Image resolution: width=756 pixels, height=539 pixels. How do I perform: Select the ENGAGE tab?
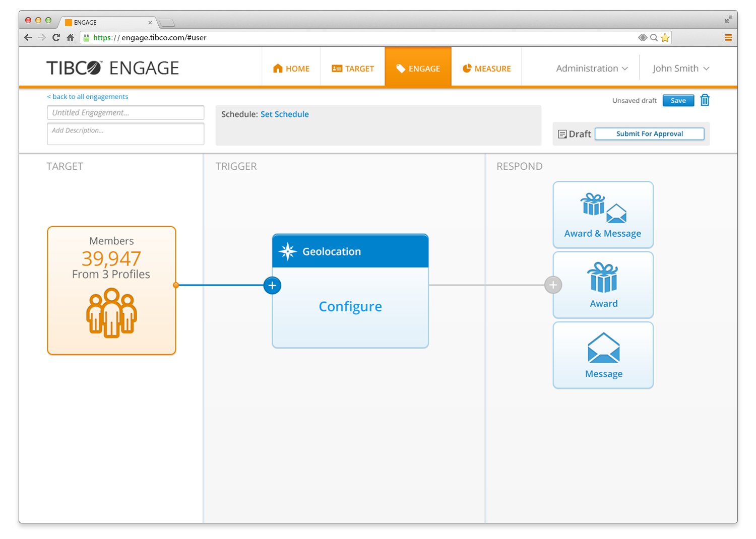[x=418, y=68]
